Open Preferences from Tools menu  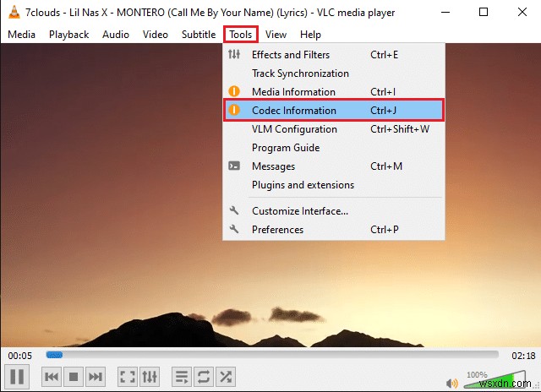pos(333,229)
